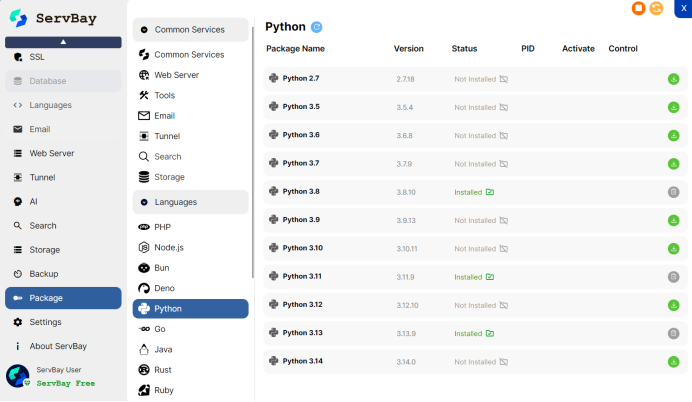Click the Version column header
The width and height of the screenshot is (692, 402).
pos(408,49)
